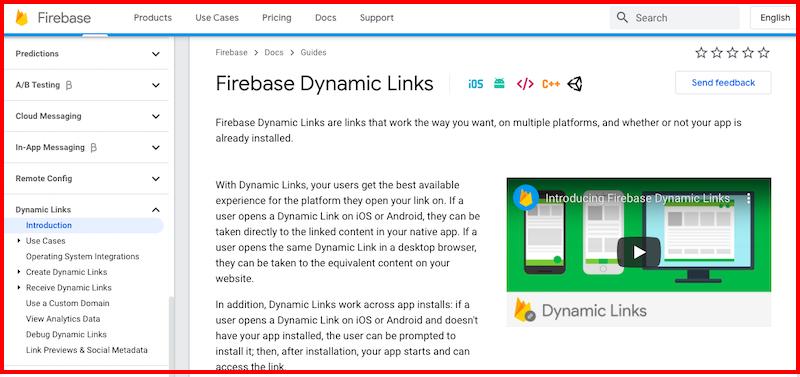The width and height of the screenshot is (800, 377).
Task: Rate the page two stars
Action: click(x=717, y=53)
